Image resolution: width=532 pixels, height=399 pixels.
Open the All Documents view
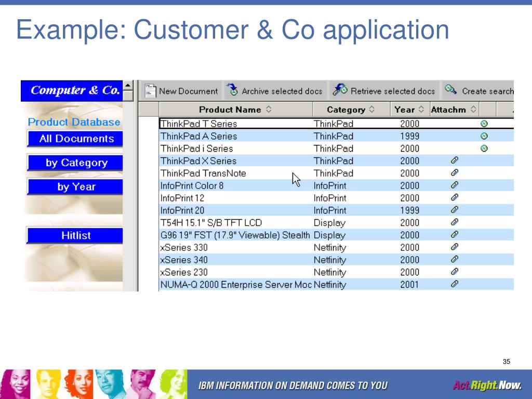click(75, 139)
